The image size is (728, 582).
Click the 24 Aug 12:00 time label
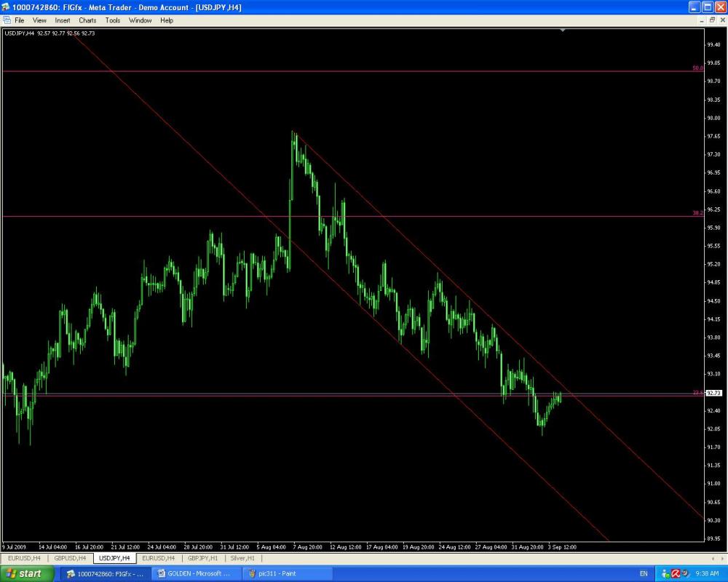454,547
